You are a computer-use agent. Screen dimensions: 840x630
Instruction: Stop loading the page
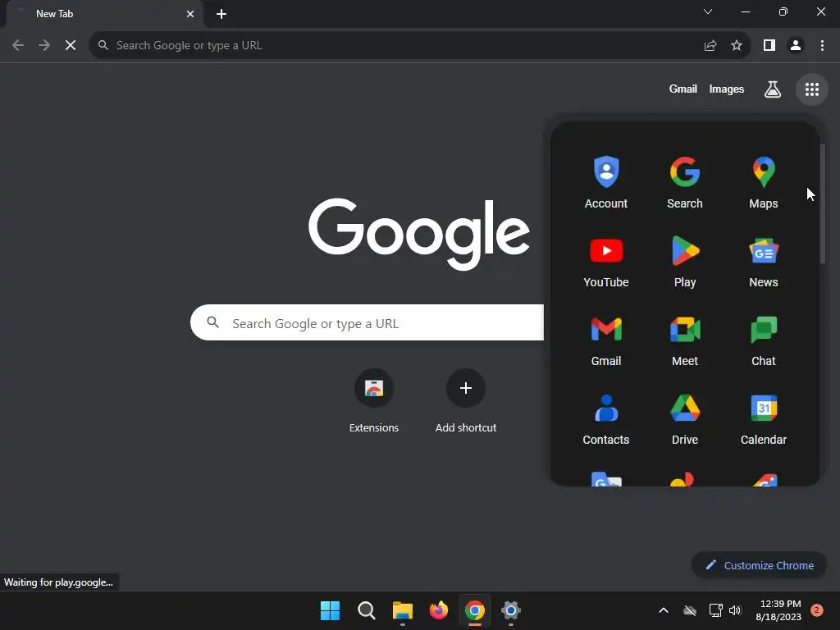[71, 46]
